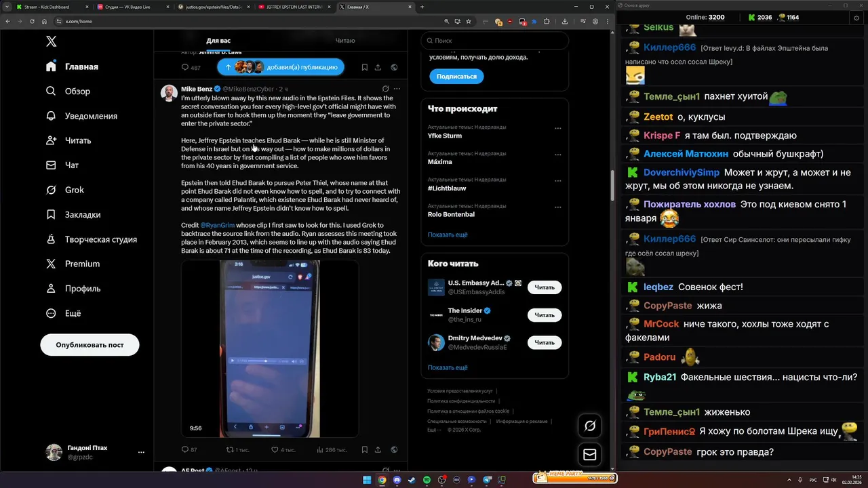Image resolution: width=868 pixels, height=488 pixels.
Task: Open @RyanGrim mention link
Action: pos(217,225)
